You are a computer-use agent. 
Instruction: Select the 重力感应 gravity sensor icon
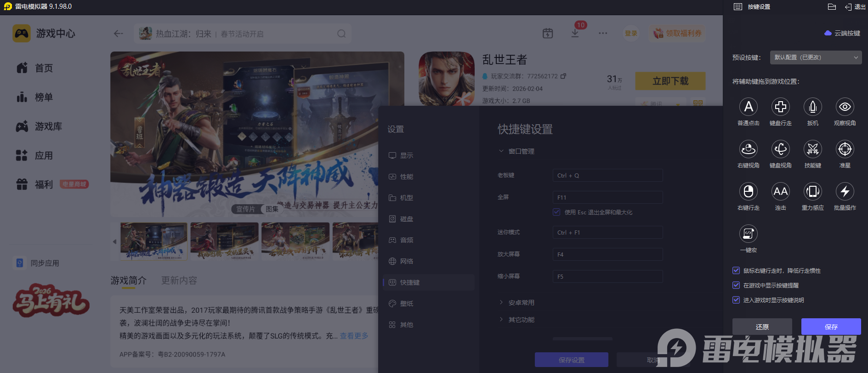click(x=813, y=191)
